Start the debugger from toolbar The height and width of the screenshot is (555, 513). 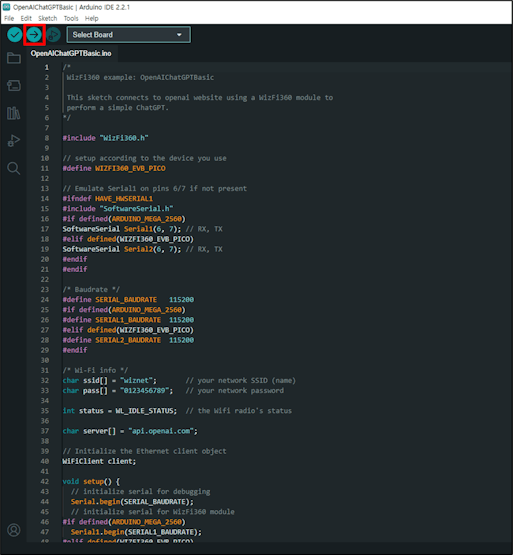click(x=53, y=35)
